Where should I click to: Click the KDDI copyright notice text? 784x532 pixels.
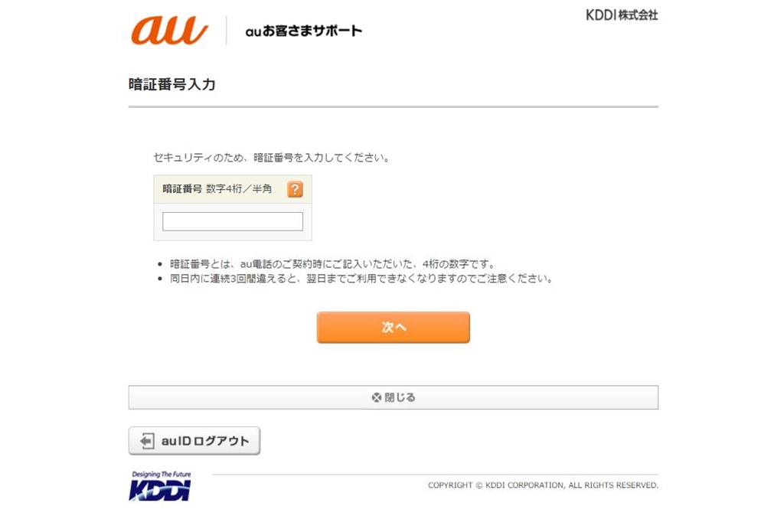click(x=543, y=485)
